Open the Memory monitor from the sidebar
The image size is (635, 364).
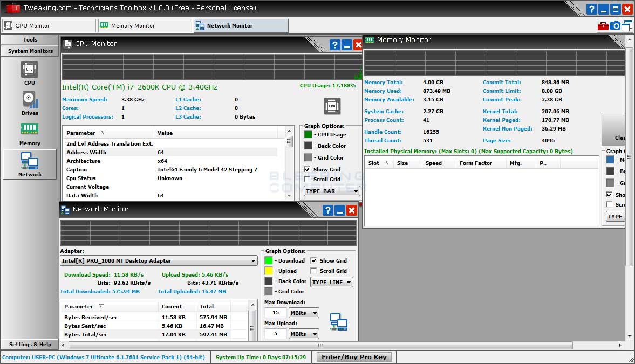(x=30, y=134)
